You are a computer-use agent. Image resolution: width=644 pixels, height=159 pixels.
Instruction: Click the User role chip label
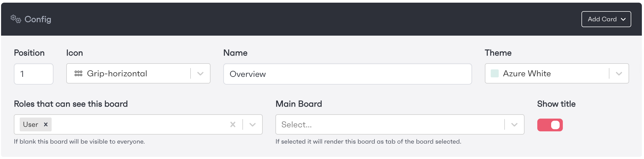tap(31, 124)
